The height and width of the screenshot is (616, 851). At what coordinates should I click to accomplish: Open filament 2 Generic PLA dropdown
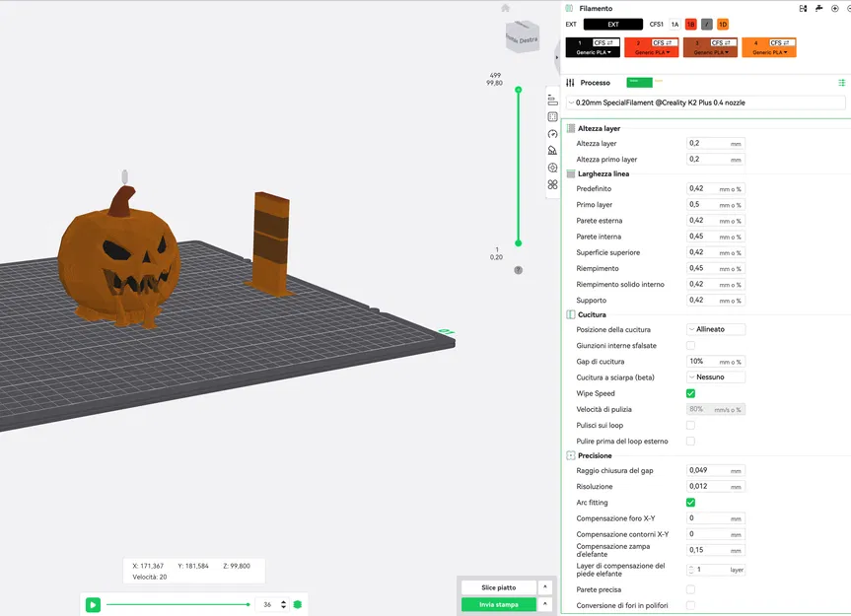[652, 52]
